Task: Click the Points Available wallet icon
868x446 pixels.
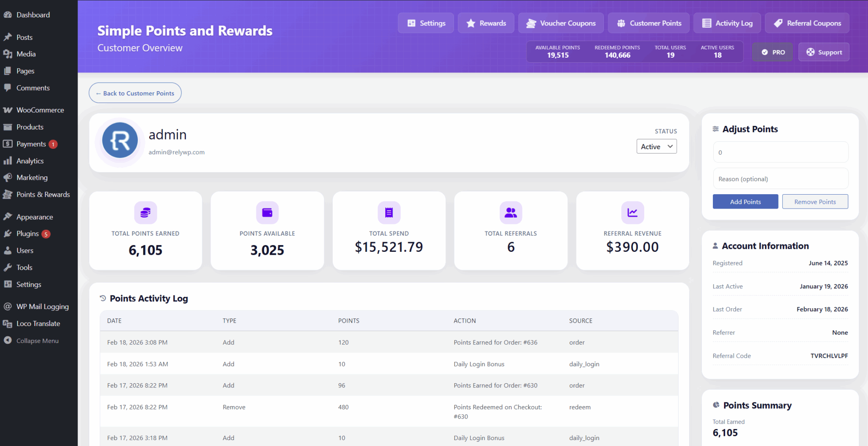Action: [x=267, y=212]
